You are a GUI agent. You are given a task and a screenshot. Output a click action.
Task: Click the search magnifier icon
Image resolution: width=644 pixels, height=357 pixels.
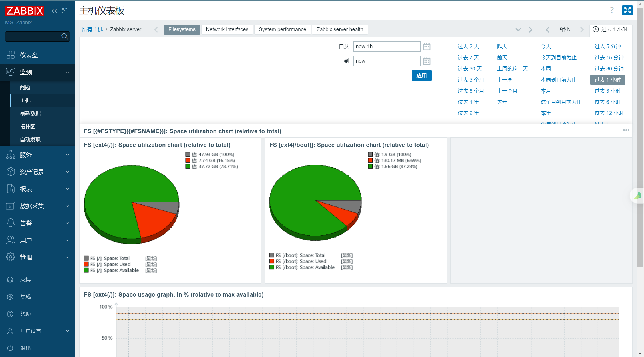pyautogui.click(x=65, y=36)
